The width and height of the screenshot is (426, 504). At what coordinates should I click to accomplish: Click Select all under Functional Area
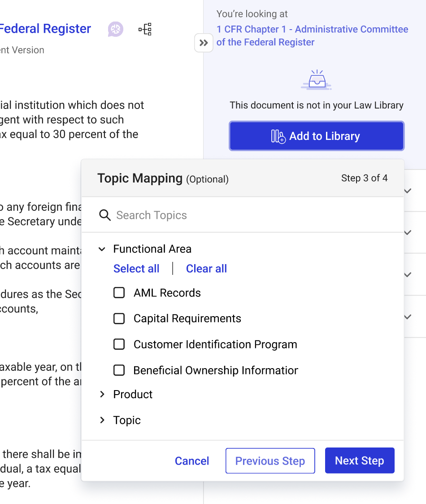(136, 269)
